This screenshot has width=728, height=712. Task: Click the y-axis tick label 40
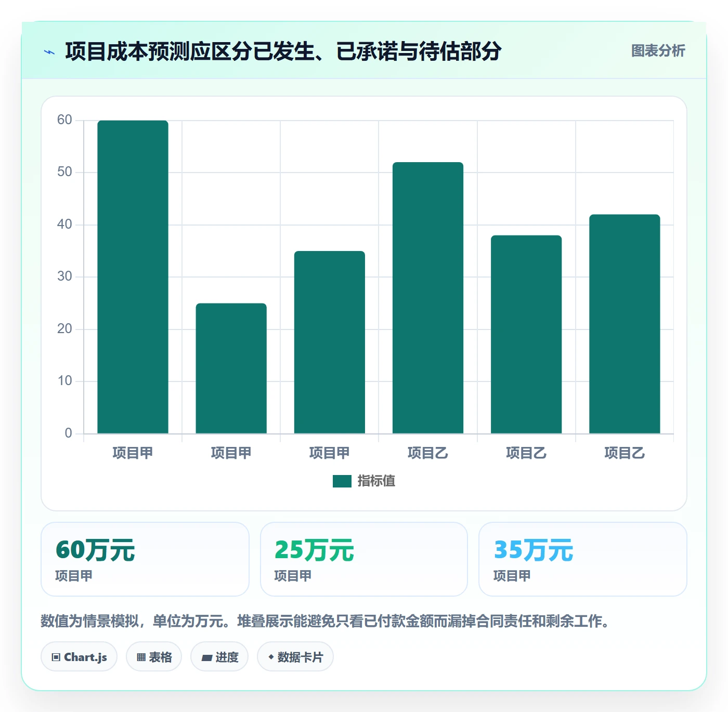pyautogui.click(x=64, y=225)
